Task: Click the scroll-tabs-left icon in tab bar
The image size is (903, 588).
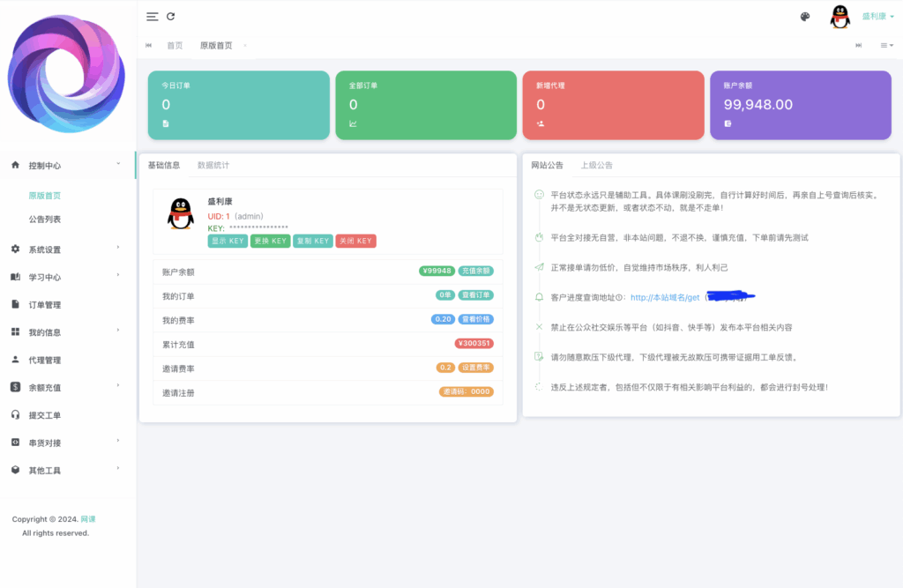Action: point(148,45)
